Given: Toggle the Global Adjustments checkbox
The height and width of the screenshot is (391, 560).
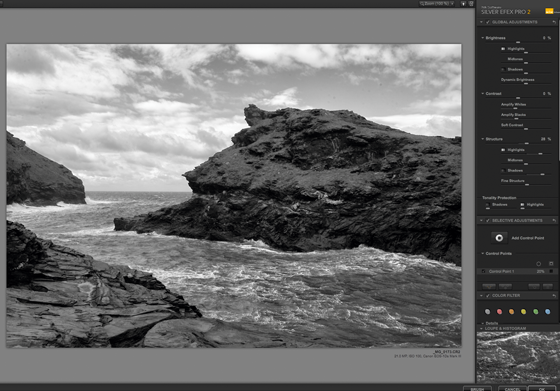Looking at the screenshot, I should click(x=488, y=22).
